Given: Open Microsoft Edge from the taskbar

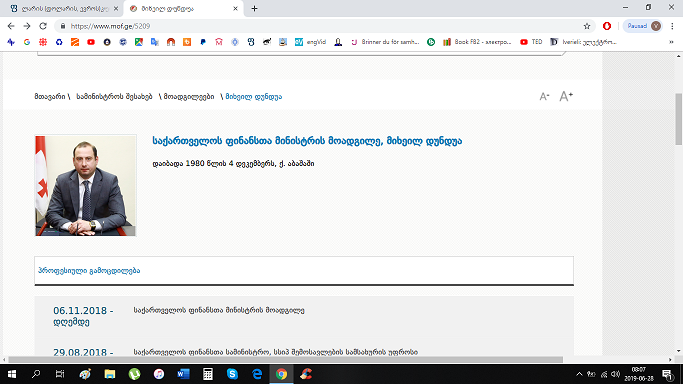Looking at the screenshot, I should click(257, 374).
